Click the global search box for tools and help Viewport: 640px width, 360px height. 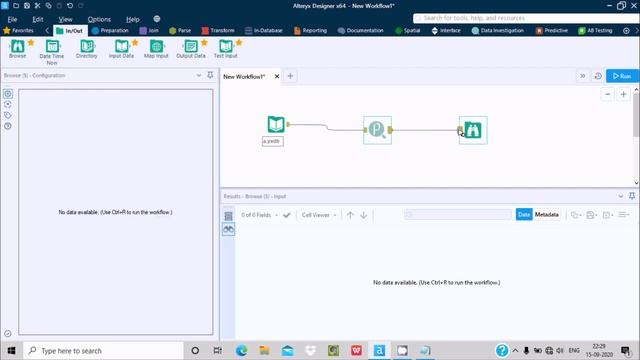[x=526, y=18]
